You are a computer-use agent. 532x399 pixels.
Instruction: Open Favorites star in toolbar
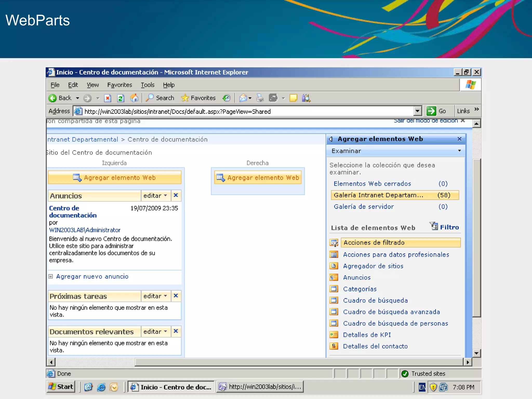point(198,98)
